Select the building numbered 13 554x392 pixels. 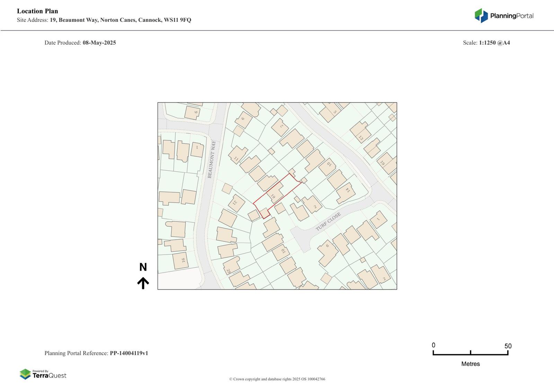360,132
